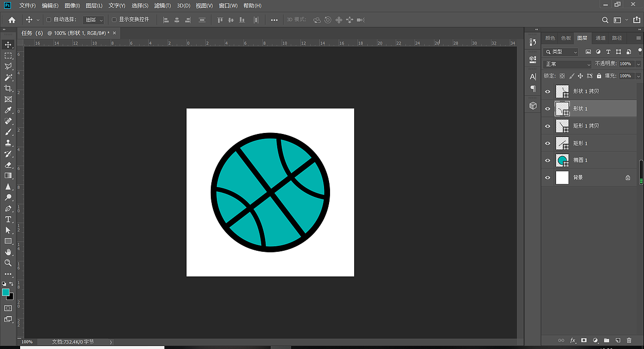Hide the 形状 1 layer eye

(x=548, y=109)
